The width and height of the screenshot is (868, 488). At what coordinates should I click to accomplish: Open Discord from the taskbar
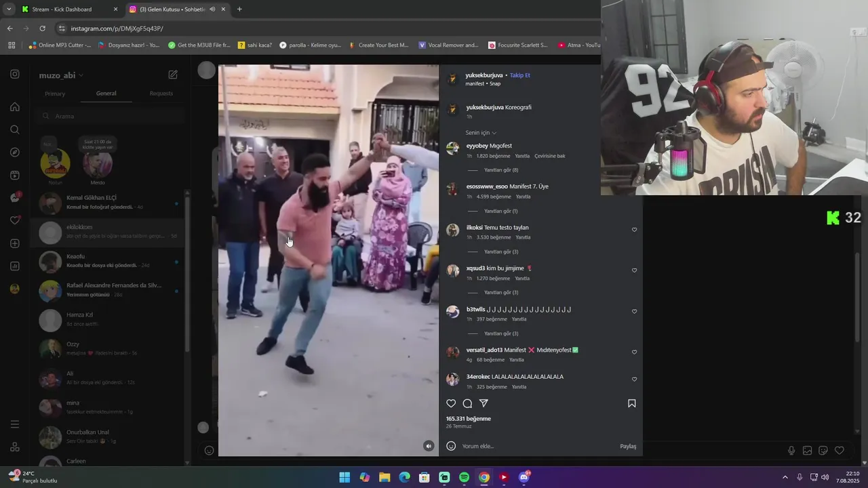click(x=524, y=477)
